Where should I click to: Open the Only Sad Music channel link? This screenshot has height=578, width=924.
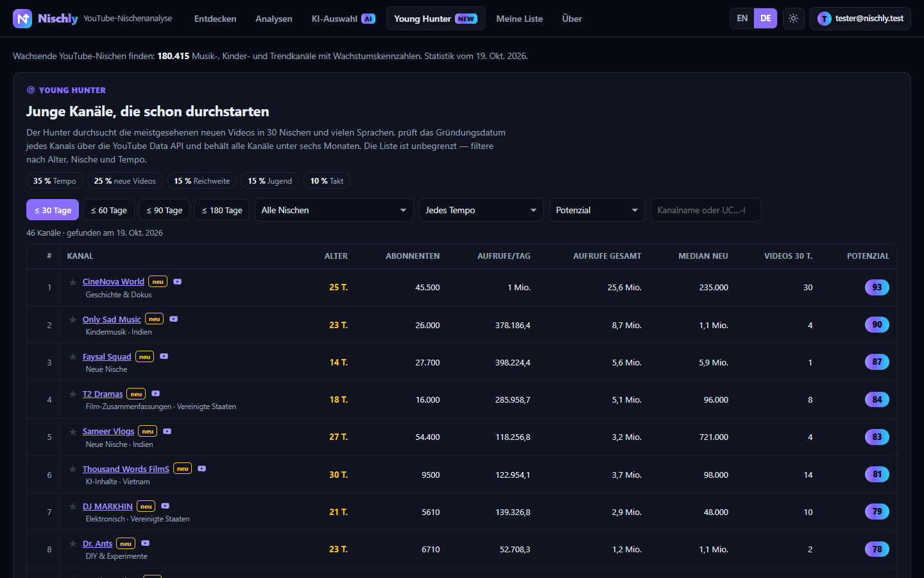pos(112,319)
